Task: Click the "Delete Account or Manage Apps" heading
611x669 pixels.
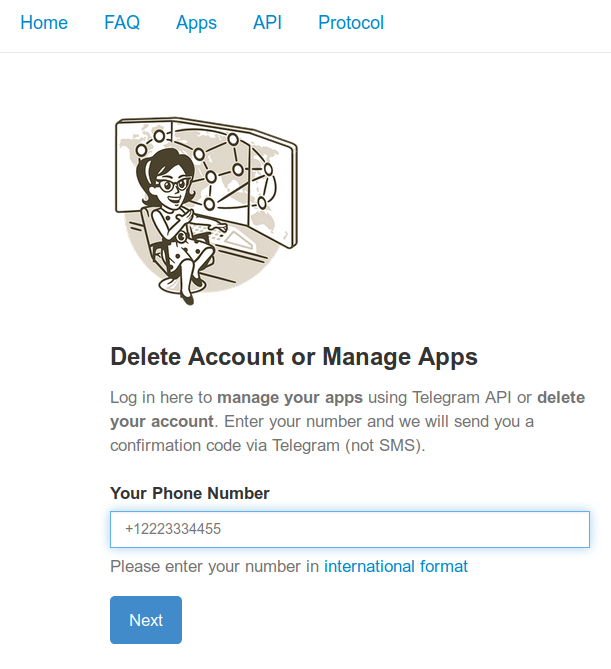Action: tap(294, 357)
